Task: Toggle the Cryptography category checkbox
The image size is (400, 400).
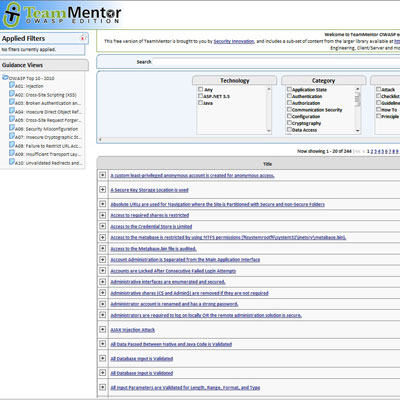Action: pos(289,123)
